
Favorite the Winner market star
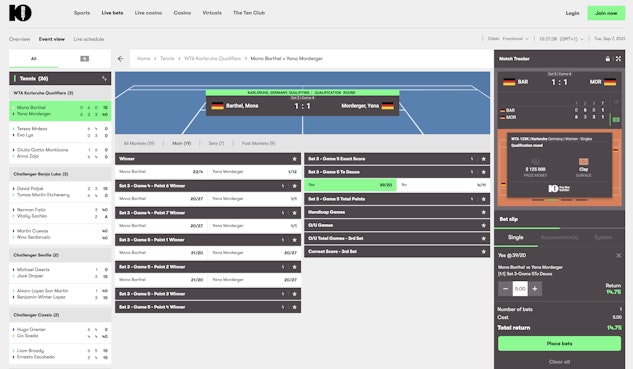[x=294, y=159]
